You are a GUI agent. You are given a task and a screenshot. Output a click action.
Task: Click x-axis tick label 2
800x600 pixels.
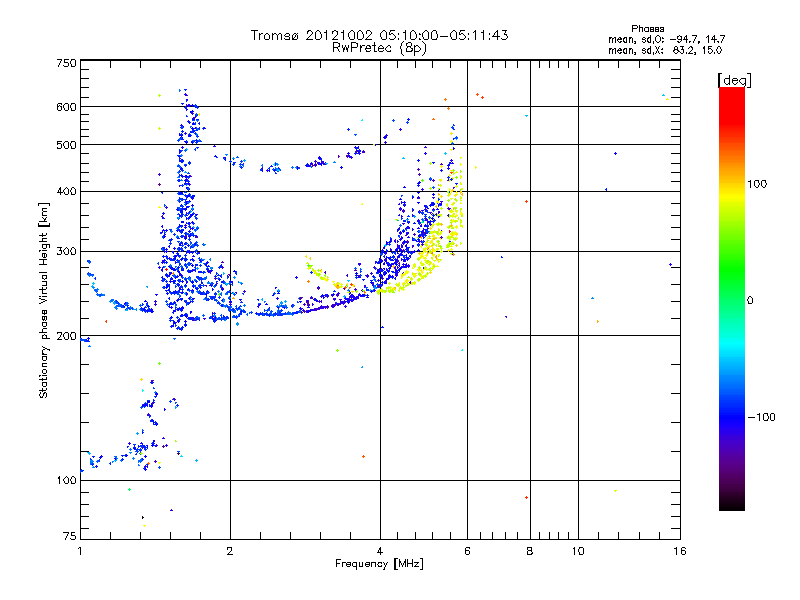tap(230, 551)
